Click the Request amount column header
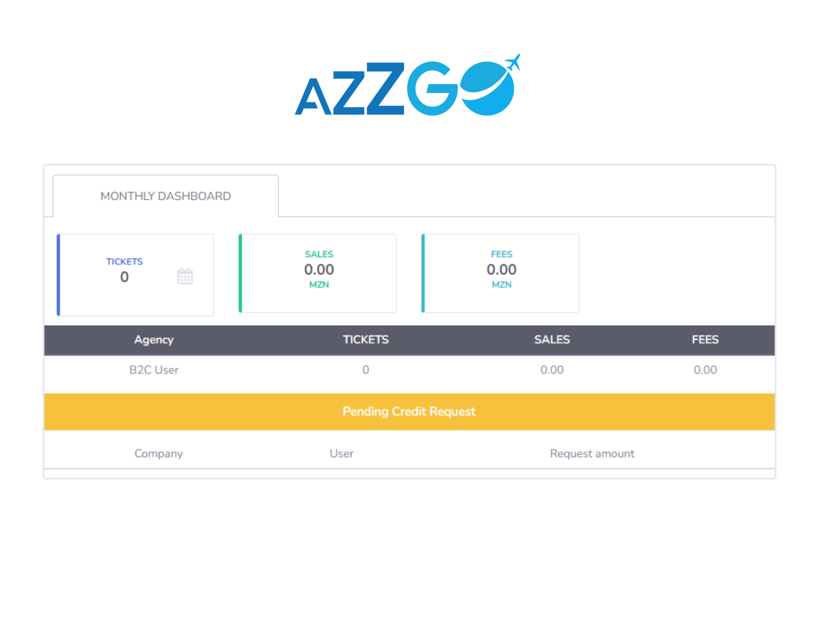 coord(592,453)
